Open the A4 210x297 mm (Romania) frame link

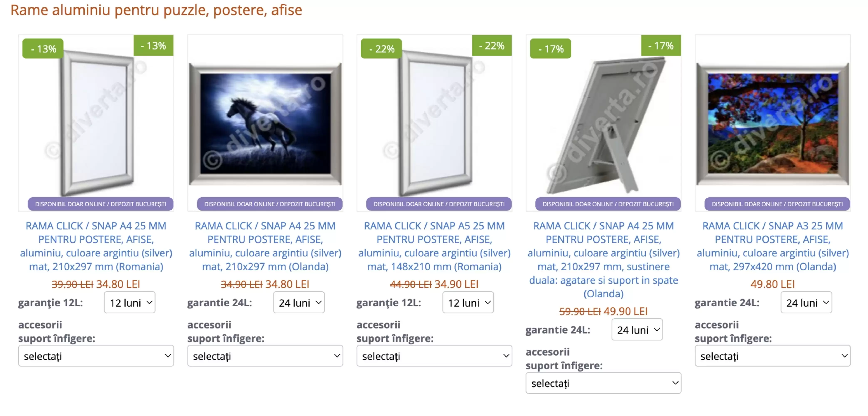(96, 246)
